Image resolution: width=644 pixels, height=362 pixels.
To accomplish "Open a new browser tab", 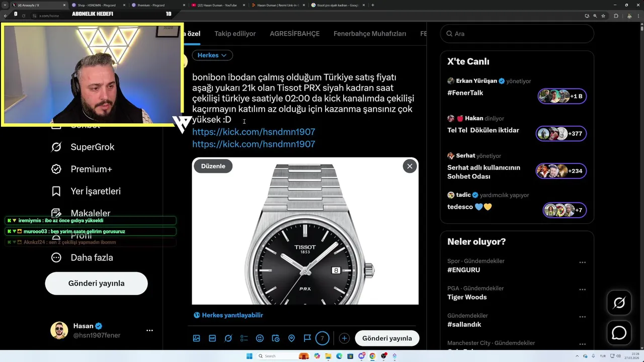I will pos(372,5).
